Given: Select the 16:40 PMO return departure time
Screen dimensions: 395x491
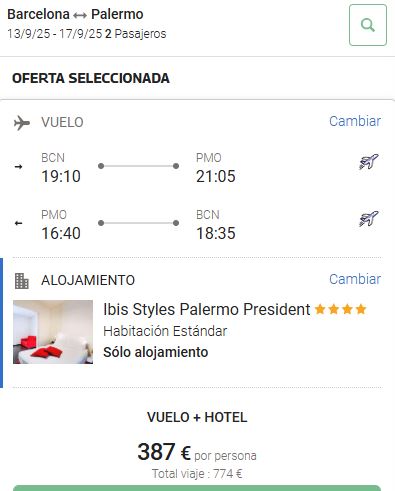Looking at the screenshot, I should tap(61, 233).
